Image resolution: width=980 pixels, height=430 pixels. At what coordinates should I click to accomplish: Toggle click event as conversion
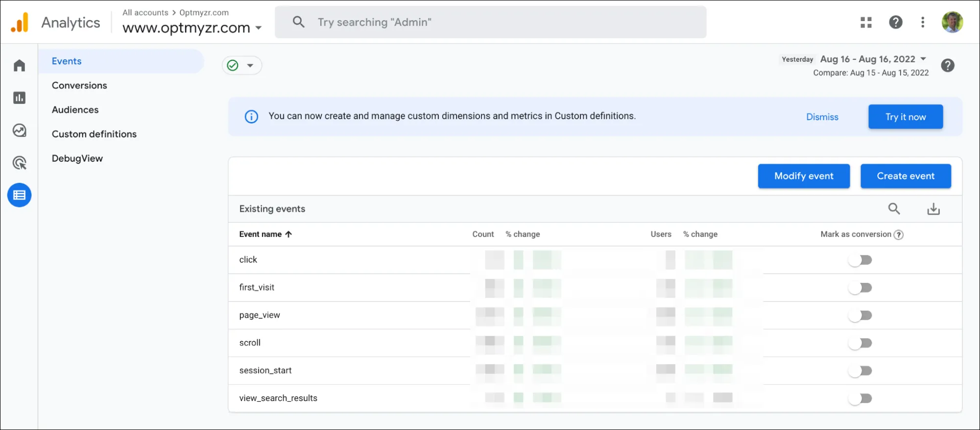[860, 260]
